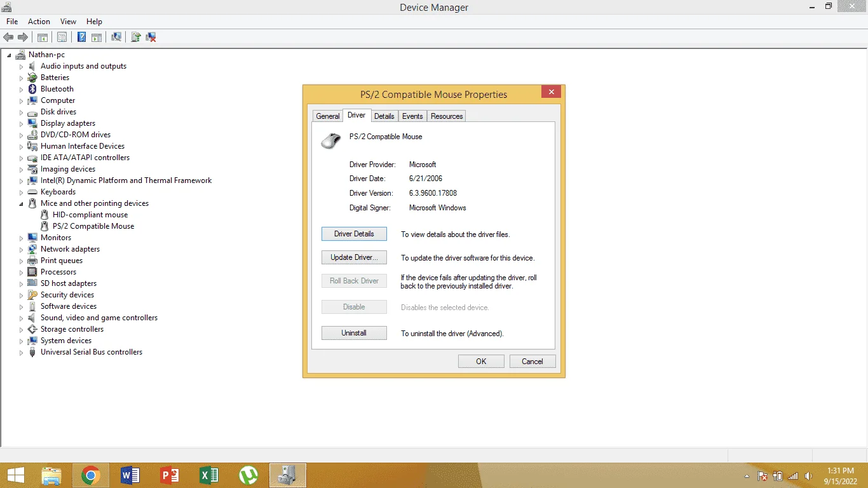Open Google Chrome from the taskbar
The width and height of the screenshot is (868, 488).
click(91, 475)
